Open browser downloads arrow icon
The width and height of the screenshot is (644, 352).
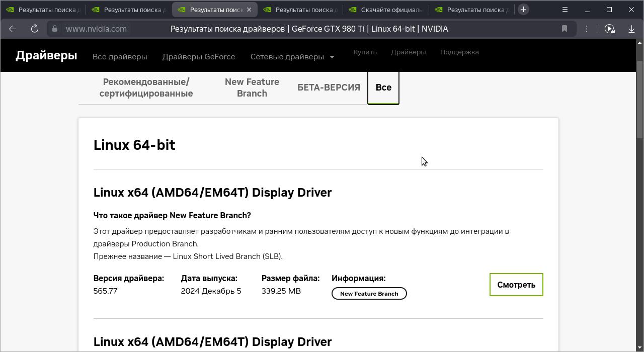631,29
